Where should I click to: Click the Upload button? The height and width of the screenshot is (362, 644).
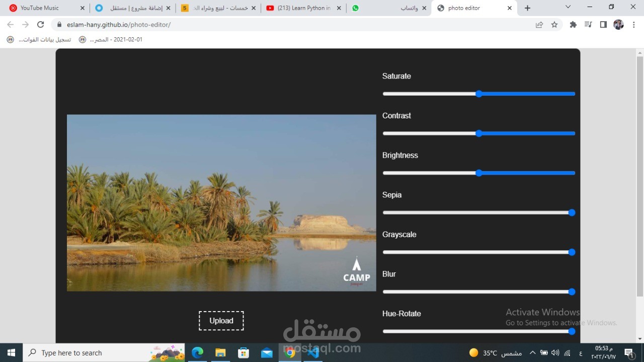pyautogui.click(x=221, y=321)
